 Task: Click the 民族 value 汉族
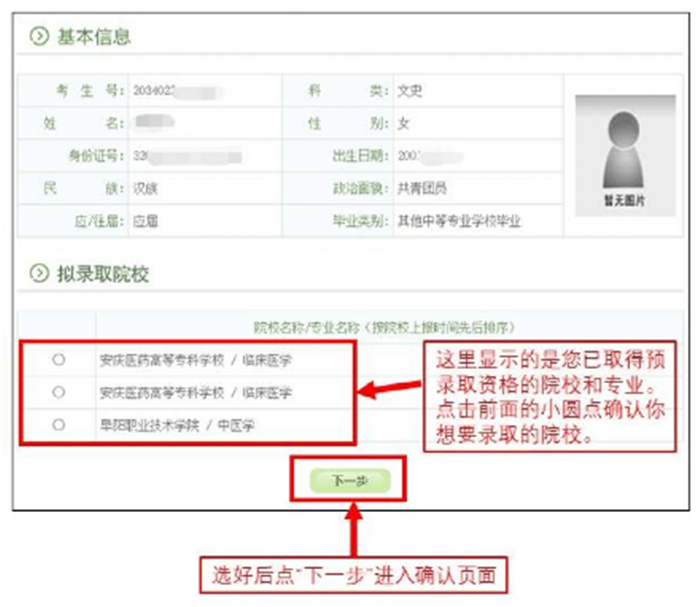pos(145,188)
